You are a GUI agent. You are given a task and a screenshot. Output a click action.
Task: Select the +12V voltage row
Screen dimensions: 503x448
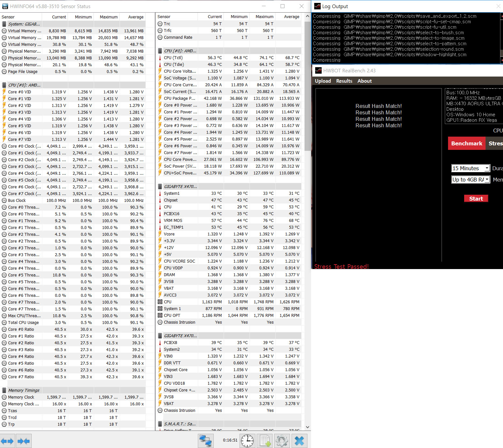click(x=229, y=247)
